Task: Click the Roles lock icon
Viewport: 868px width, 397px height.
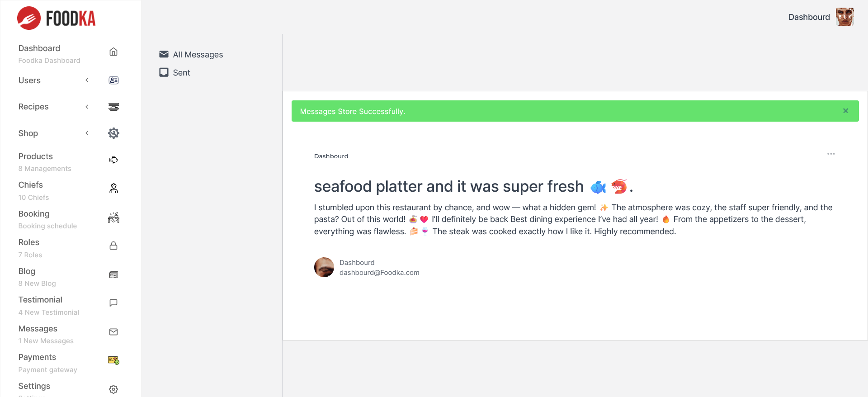Action: 113,246
